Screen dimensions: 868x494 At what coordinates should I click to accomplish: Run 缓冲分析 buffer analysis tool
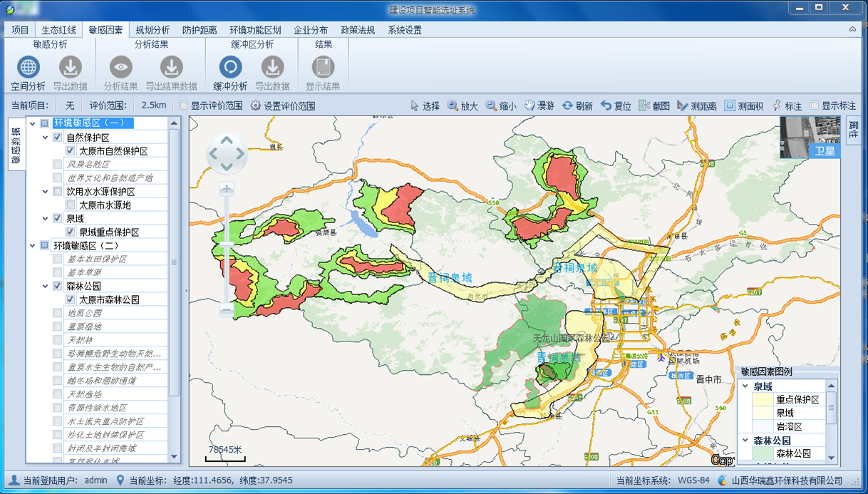point(229,68)
